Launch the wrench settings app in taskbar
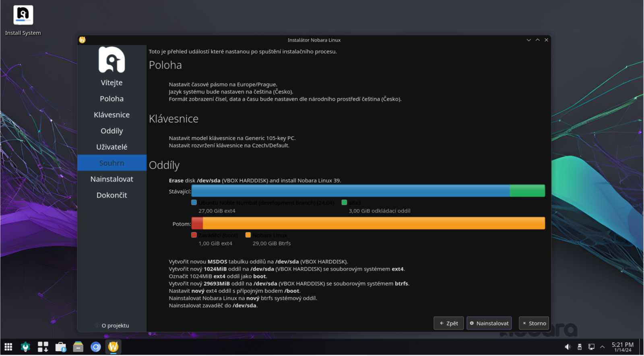Screen dimensions: 644x356 click(25, 347)
